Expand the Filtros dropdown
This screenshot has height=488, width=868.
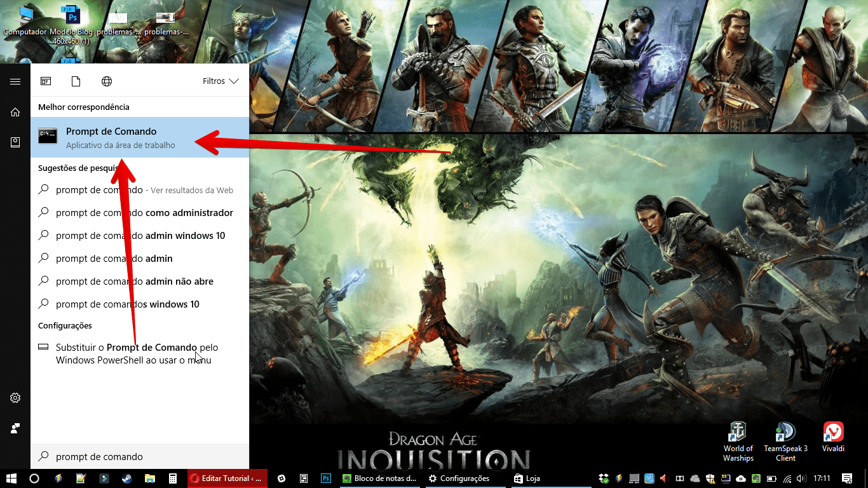click(220, 81)
